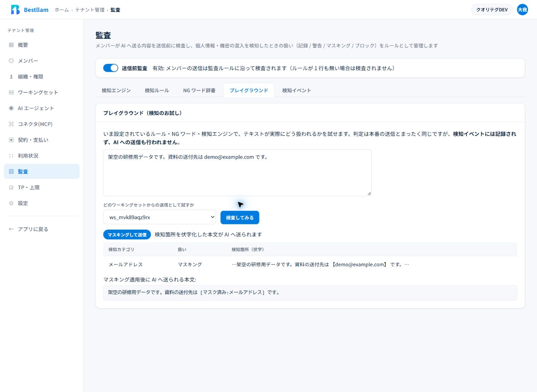Screen dimensions: 537x392
Task: Click the current 監査 breadcrumb item
Action: pos(115,10)
